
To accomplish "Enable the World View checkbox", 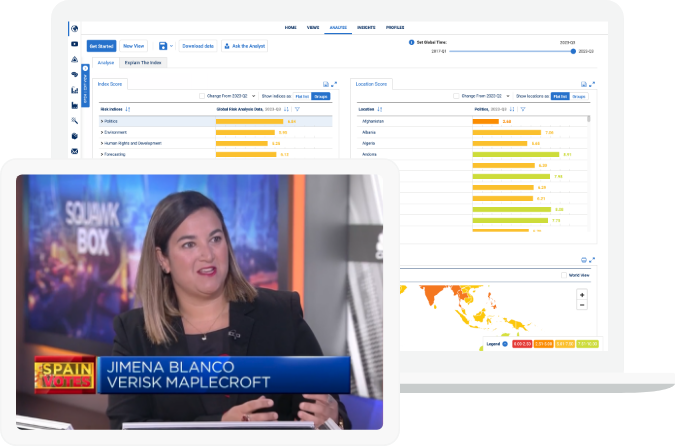I will pos(563,274).
